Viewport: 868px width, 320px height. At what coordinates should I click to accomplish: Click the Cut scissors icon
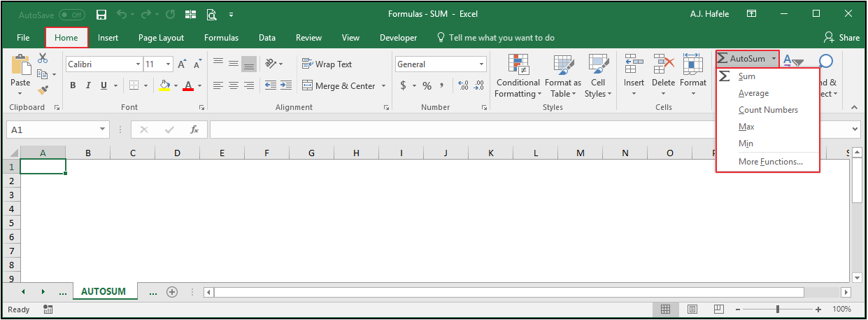pyautogui.click(x=43, y=59)
